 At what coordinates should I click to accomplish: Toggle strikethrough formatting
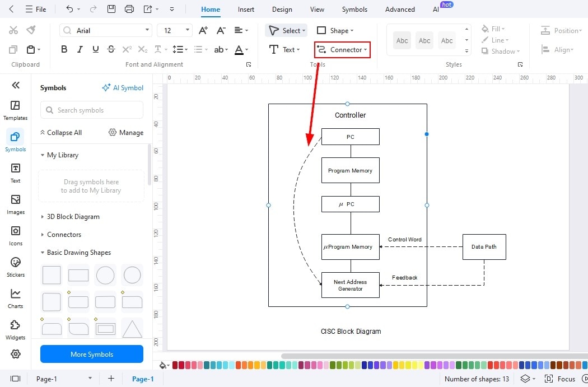110,49
